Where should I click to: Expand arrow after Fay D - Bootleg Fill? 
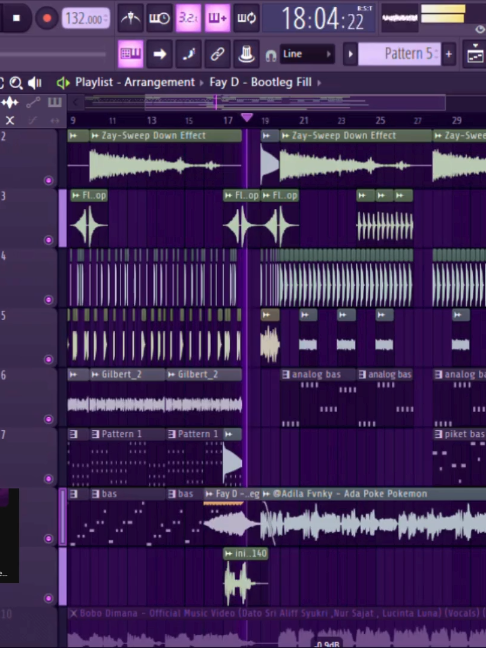pos(319,83)
